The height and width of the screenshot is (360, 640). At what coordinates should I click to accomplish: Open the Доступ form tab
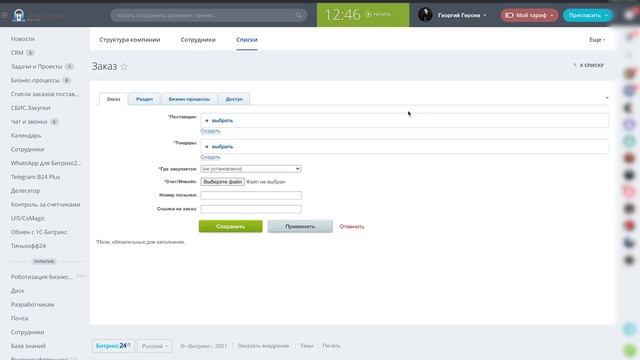point(234,99)
